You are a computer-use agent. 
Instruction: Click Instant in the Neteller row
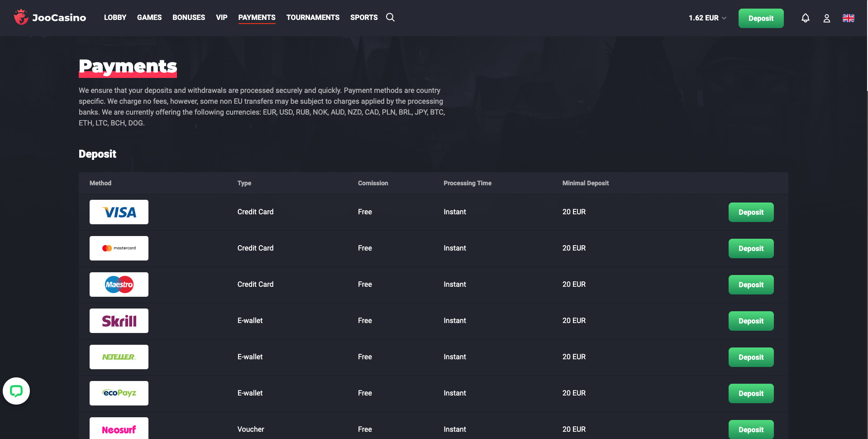[x=455, y=357]
